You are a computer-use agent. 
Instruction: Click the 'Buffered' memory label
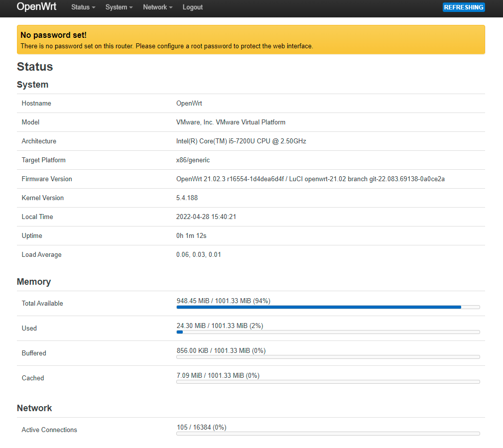pos(34,353)
